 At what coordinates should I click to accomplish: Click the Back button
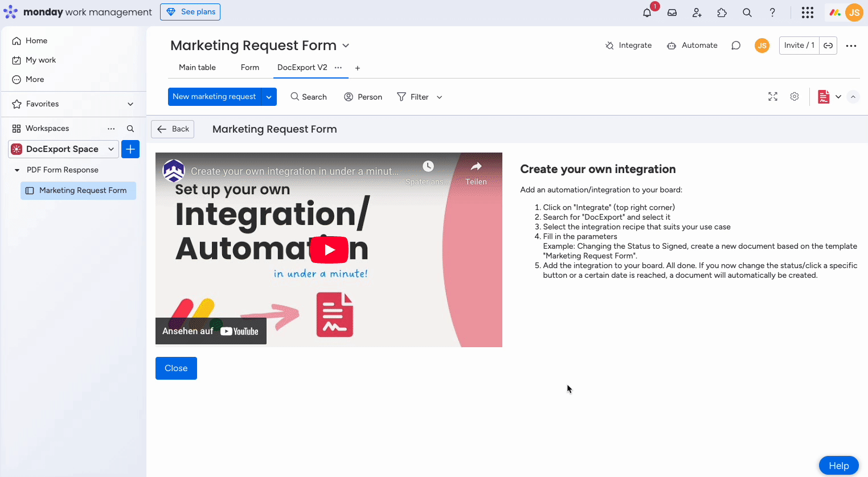tap(173, 129)
